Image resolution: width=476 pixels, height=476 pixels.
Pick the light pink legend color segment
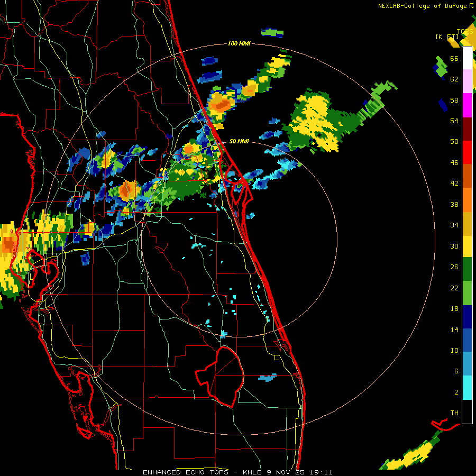[x=467, y=81]
